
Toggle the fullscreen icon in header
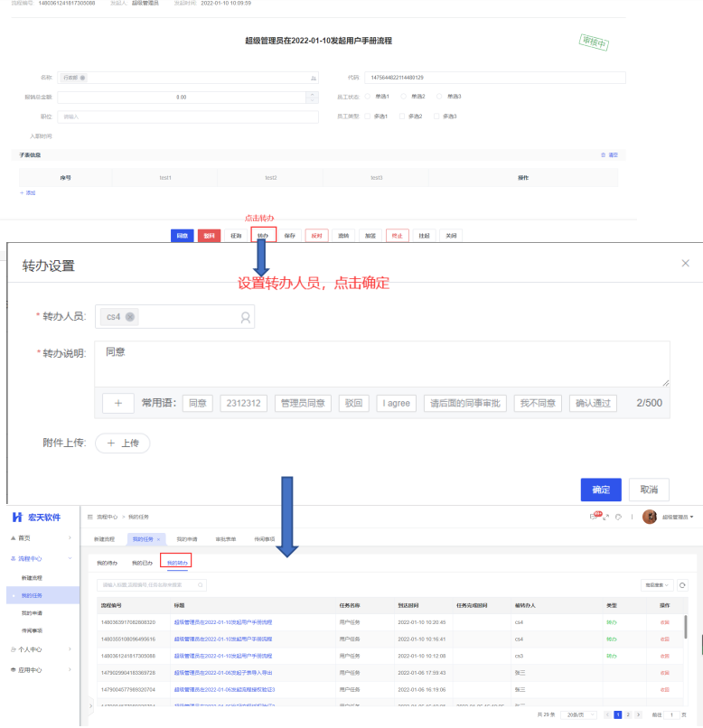click(605, 517)
